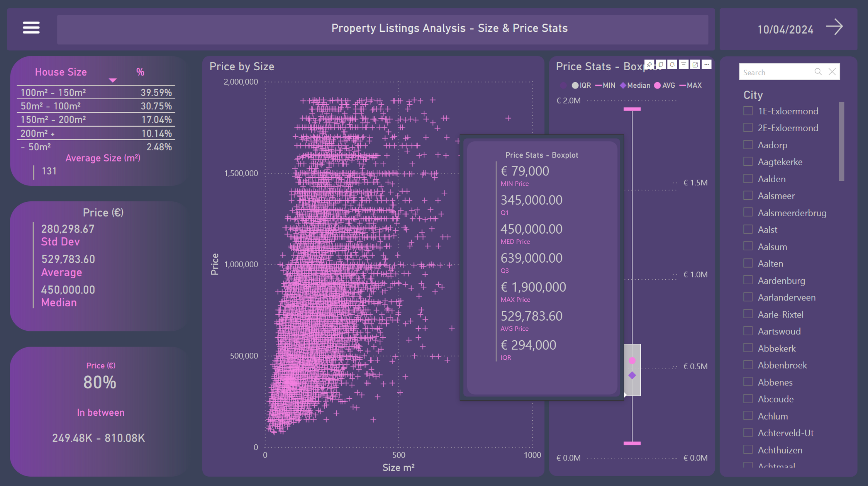This screenshot has height=486, width=868.
Task: Click the date 10/04/2024
Action: pos(785,29)
